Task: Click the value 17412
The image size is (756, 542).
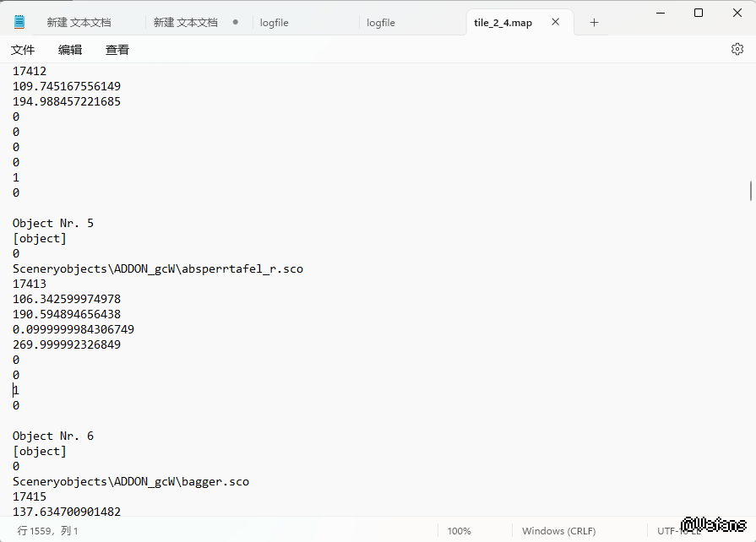Action: (x=30, y=71)
